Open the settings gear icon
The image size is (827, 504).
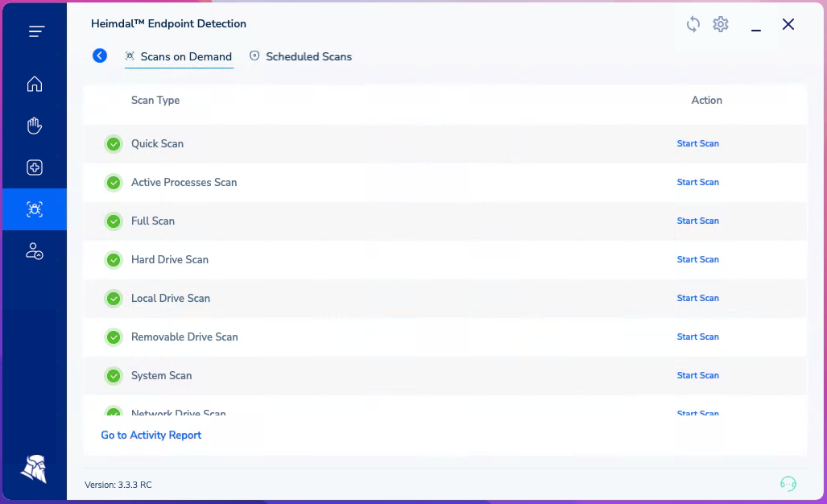[x=721, y=24]
